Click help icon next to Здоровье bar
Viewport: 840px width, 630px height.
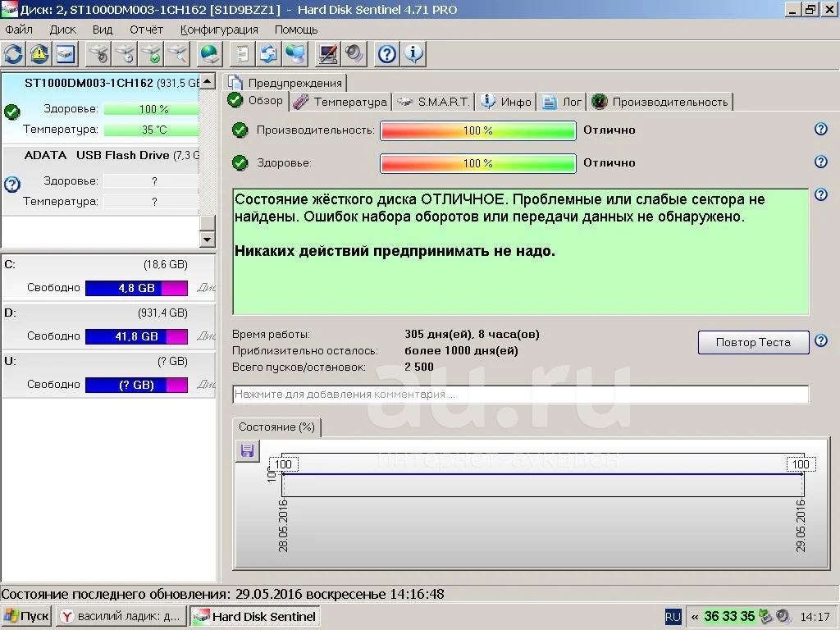click(x=820, y=162)
